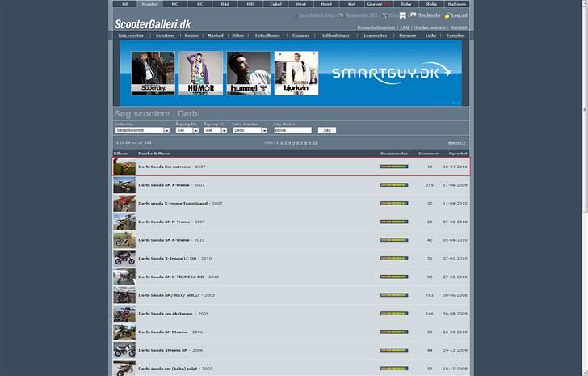The width and height of the screenshot is (588, 376).
Task: Select the Cykel top tab
Action: (x=277, y=4)
